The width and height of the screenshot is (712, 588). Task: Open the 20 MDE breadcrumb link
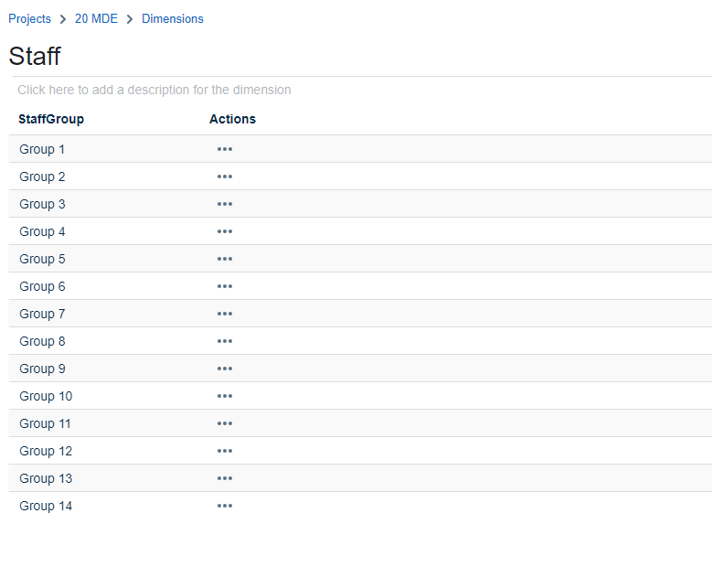tap(96, 18)
